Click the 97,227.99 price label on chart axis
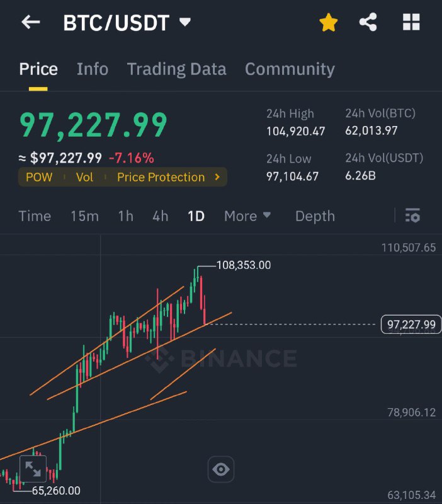Viewport: 442px width, 504px height. tap(411, 324)
